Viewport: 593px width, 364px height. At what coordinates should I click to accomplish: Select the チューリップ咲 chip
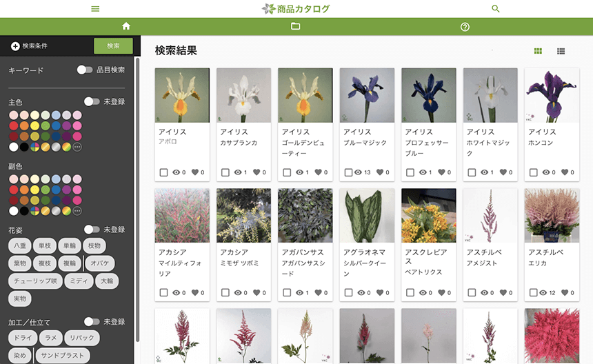click(36, 281)
